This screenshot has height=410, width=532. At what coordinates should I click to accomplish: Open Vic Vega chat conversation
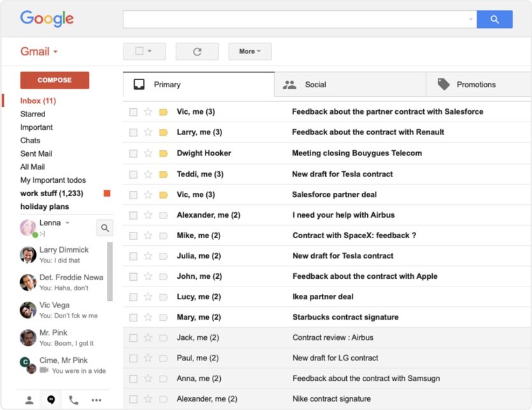pyautogui.click(x=64, y=310)
